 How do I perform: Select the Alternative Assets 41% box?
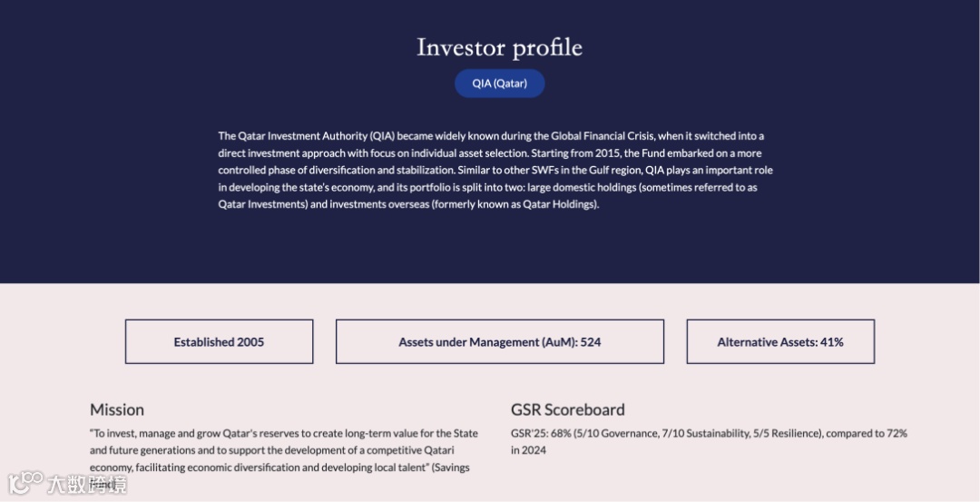point(780,341)
